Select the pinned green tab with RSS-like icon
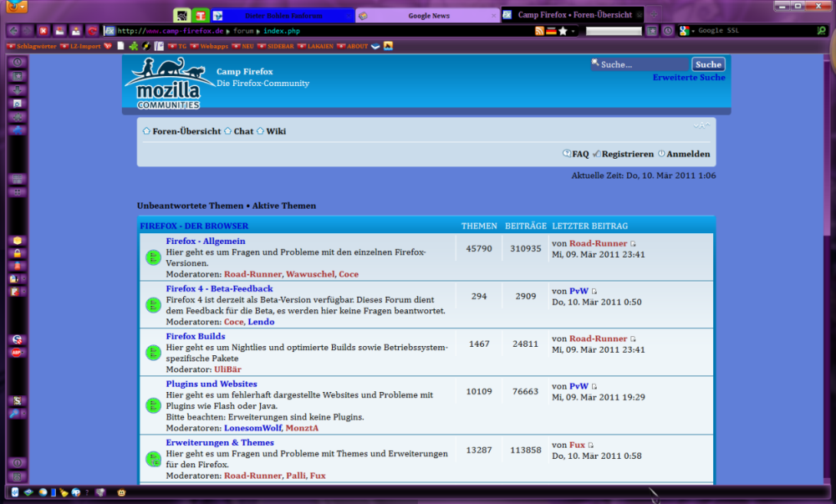The height and width of the screenshot is (504, 836). pyautogui.click(x=182, y=15)
